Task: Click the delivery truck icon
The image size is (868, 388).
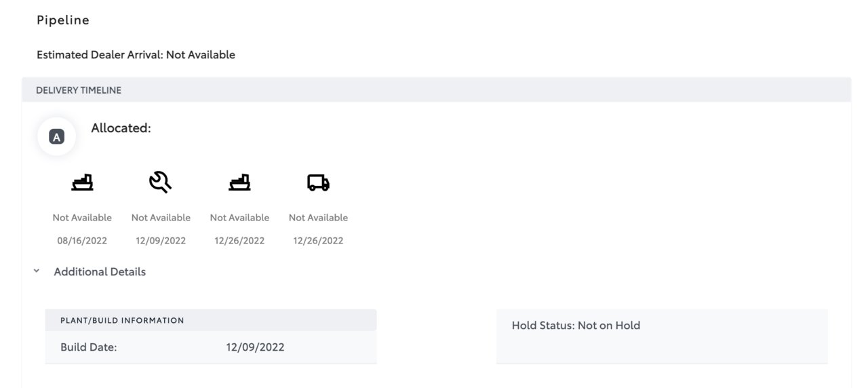Action: (x=318, y=182)
